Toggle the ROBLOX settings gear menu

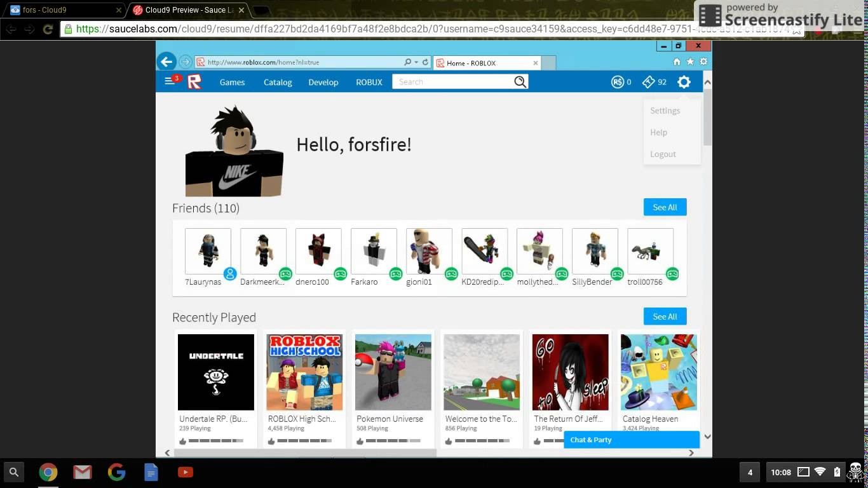tap(684, 82)
